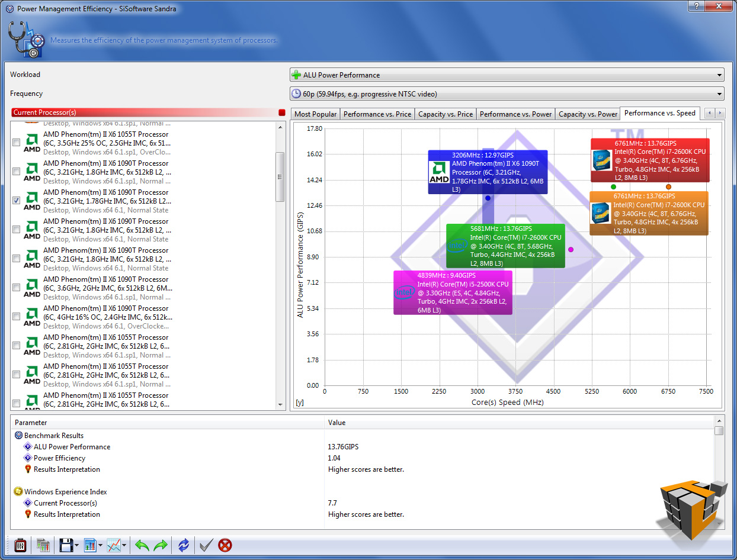This screenshot has height=560, width=737.
Task: Click the blue AMD data point on chart
Action: (x=488, y=198)
